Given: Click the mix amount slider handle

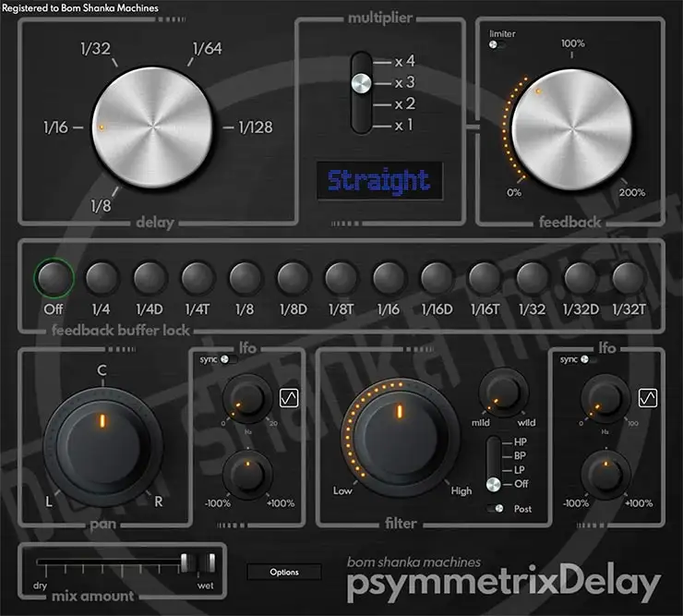Looking at the screenshot, I should (x=198, y=563).
